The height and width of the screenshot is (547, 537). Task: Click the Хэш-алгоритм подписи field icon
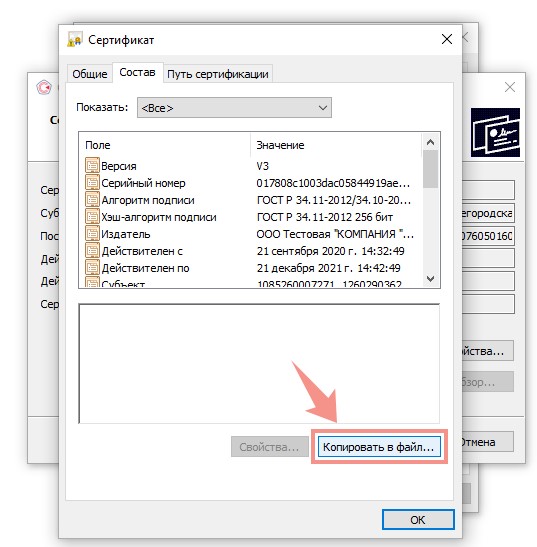pos(92,217)
